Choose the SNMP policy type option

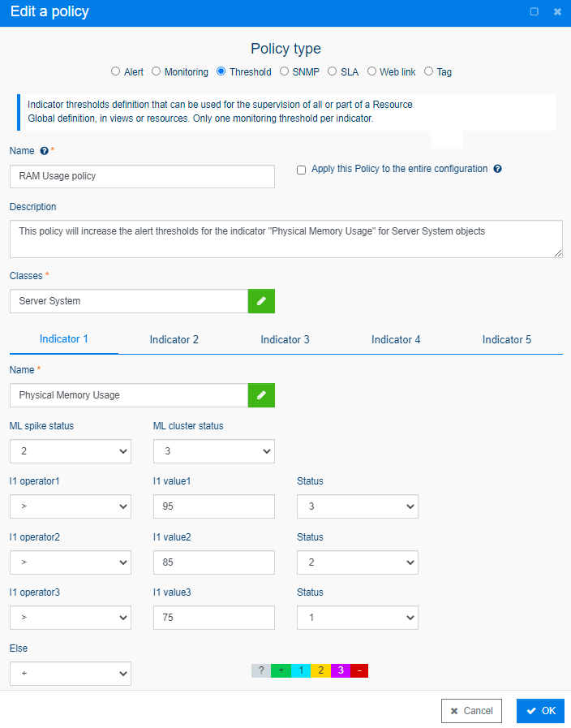pos(284,71)
